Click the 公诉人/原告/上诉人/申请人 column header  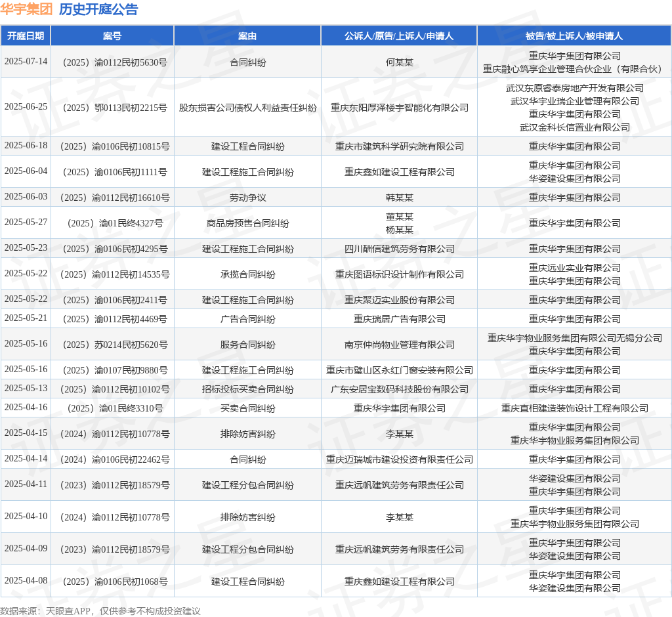click(x=399, y=36)
